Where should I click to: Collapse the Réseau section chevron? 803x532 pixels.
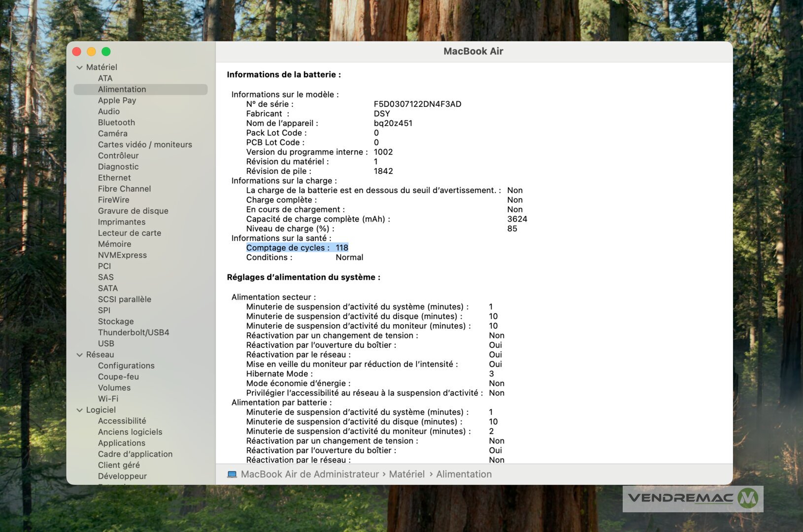pyautogui.click(x=79, y=355)
